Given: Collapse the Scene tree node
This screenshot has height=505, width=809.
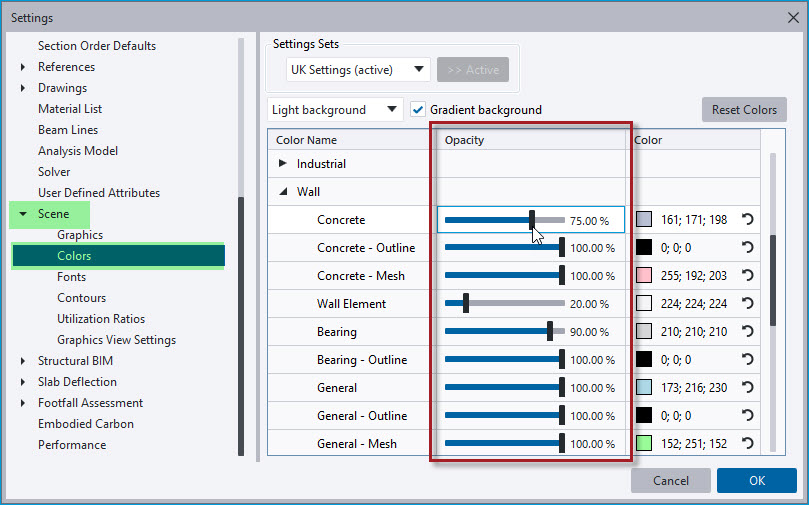Looking at the screenshot, I should coord(23,214).
